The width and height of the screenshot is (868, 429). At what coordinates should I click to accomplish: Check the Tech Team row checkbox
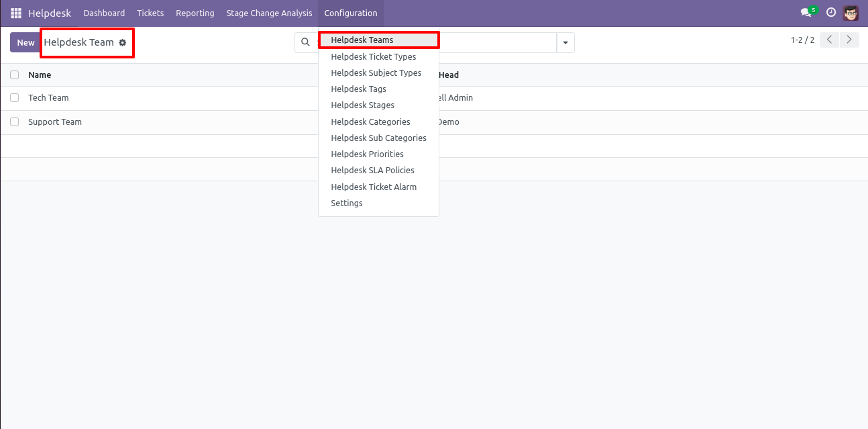pyautogui.click(x=14, y=97)
